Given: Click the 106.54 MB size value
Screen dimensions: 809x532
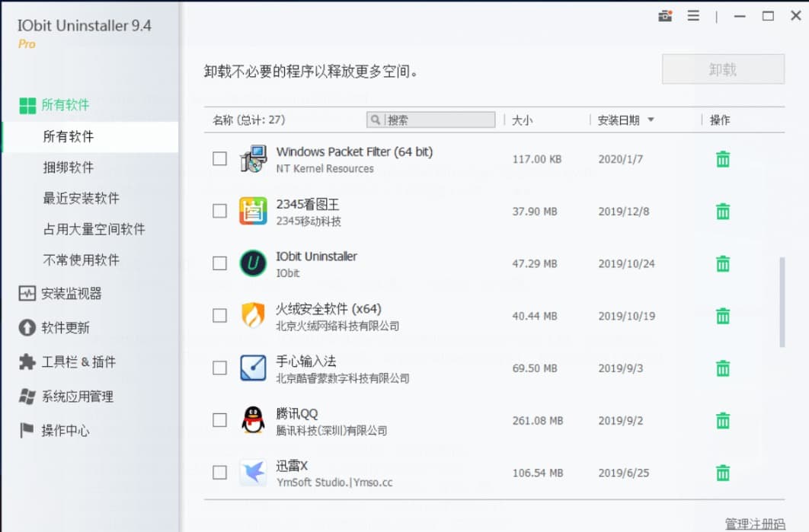Looking at the screenshot, I should (538, 473).
